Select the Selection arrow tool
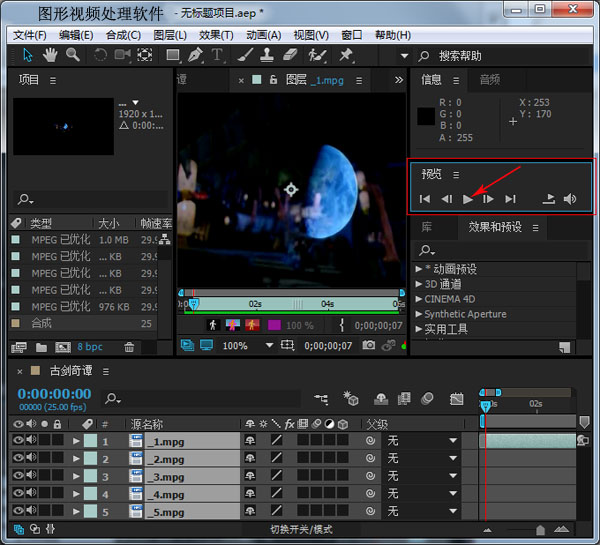600x545 pixels. (x=28, y=55)
